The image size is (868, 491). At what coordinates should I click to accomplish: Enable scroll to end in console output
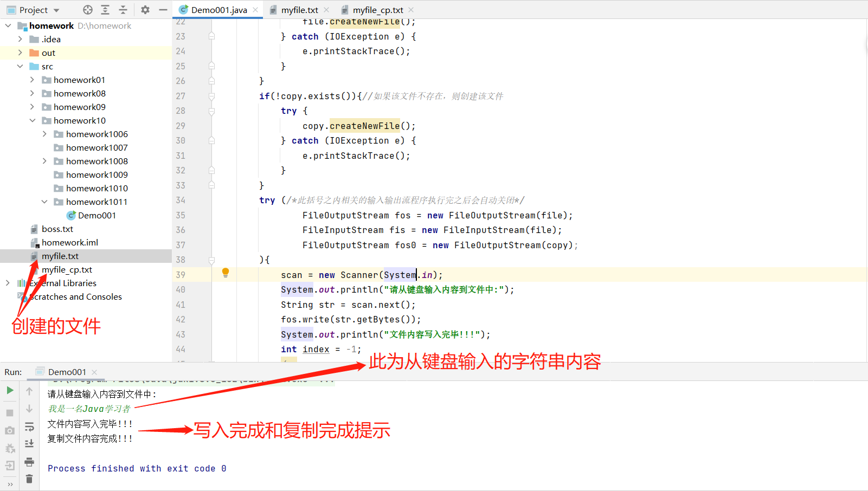29,444
